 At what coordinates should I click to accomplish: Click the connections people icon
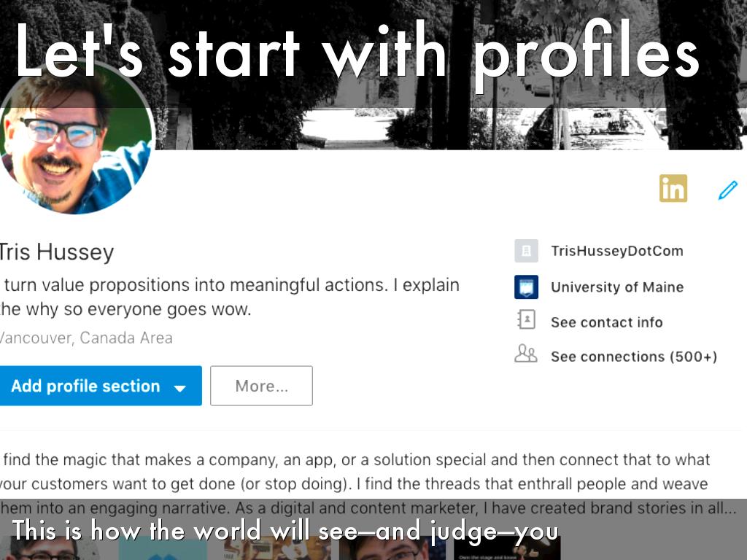click(x=526, y=356)
